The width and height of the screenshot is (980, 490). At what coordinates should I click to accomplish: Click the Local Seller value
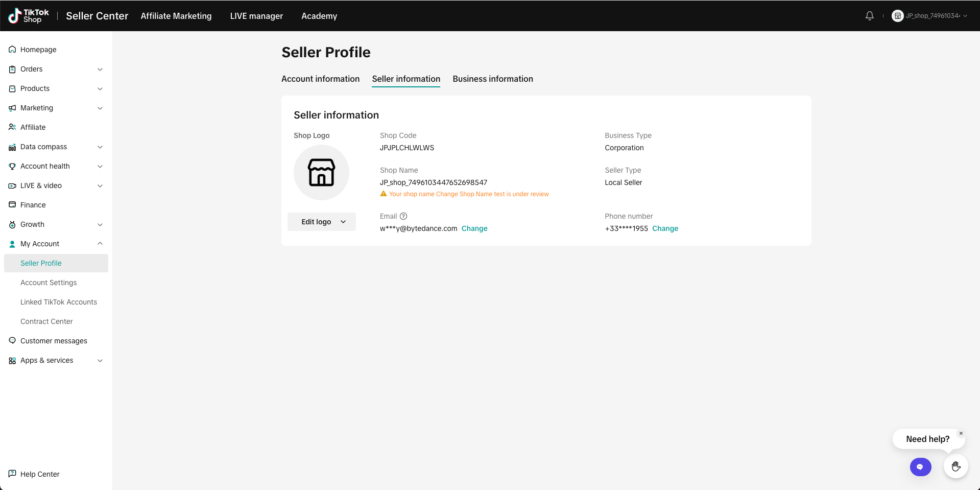point(624,182)
